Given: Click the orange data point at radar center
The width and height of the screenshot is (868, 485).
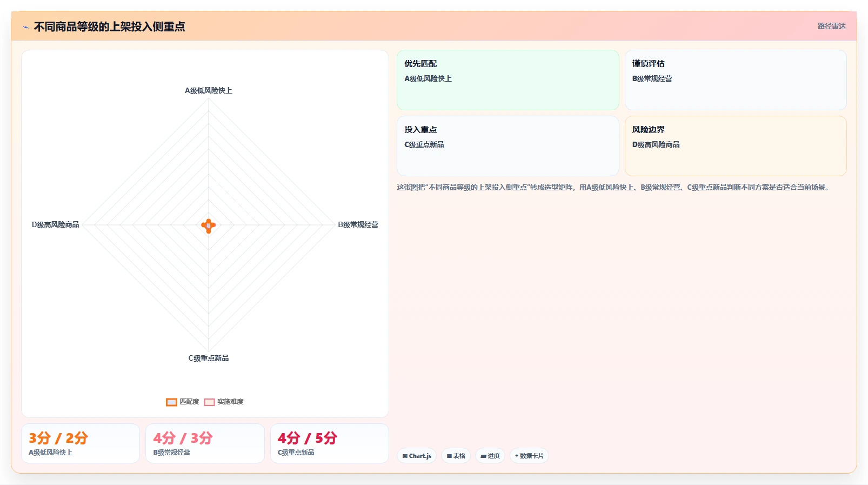Looking at the screenshot, I should [x=209, y=225].
